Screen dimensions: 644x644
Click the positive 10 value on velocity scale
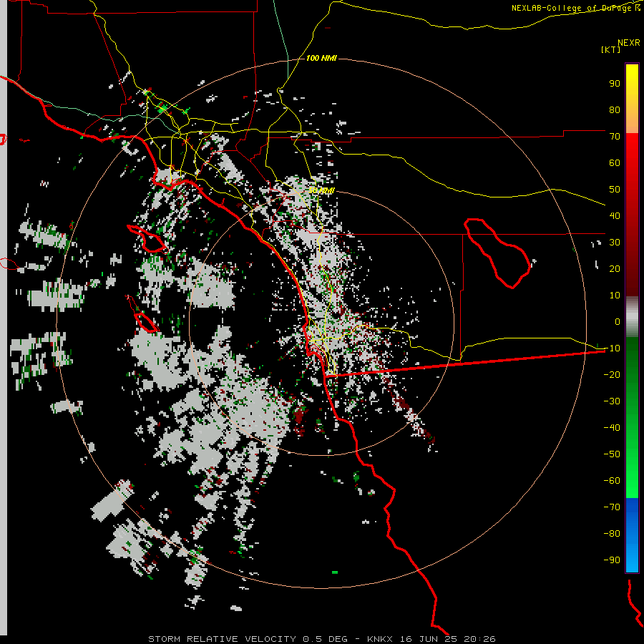(x=615, y=296)
